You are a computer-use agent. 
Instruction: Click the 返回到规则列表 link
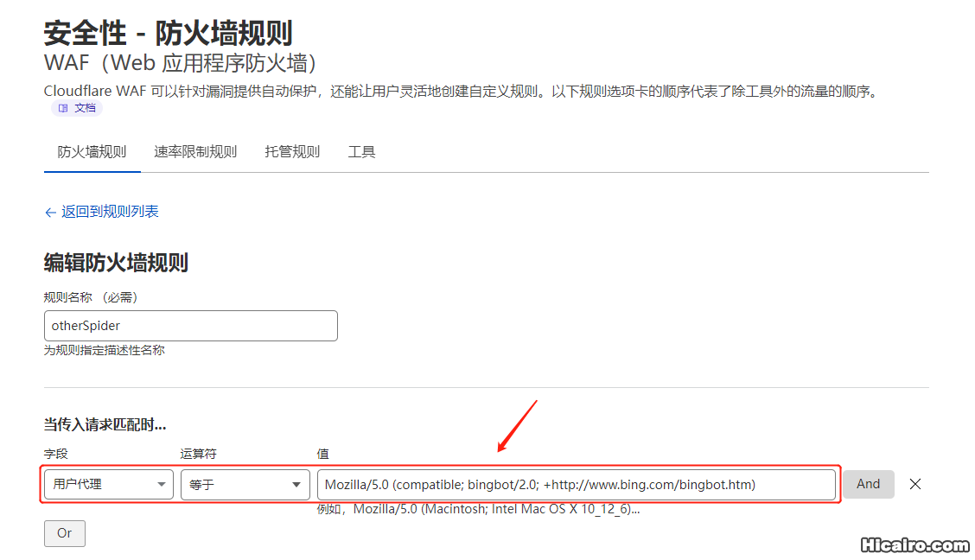click(110, 212)
